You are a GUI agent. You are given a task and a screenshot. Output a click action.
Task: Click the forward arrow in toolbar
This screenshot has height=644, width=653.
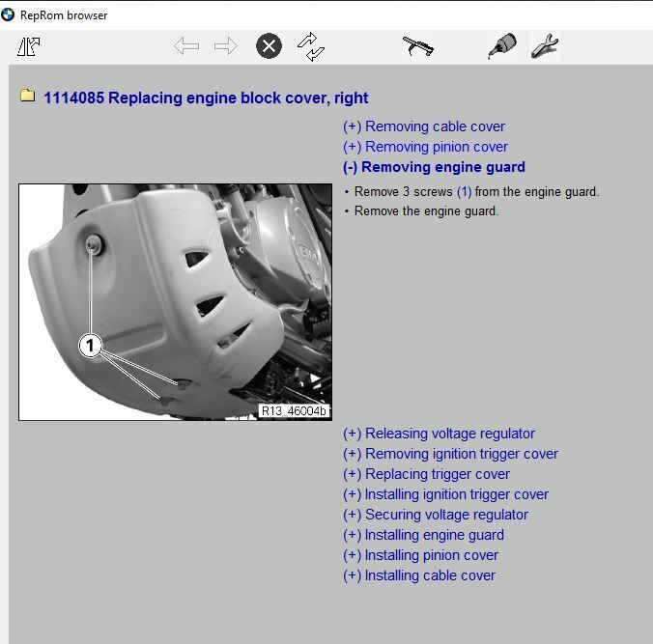pos(226,46)
